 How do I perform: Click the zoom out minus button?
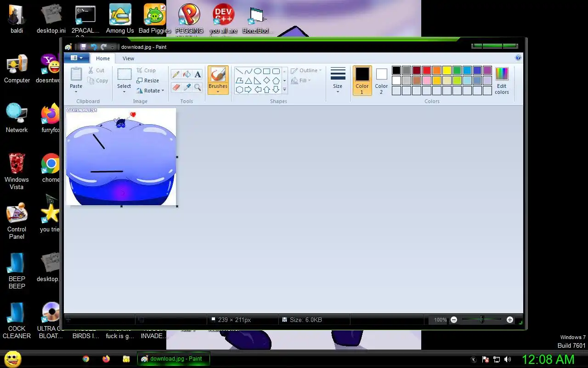(x=454, y=320)
